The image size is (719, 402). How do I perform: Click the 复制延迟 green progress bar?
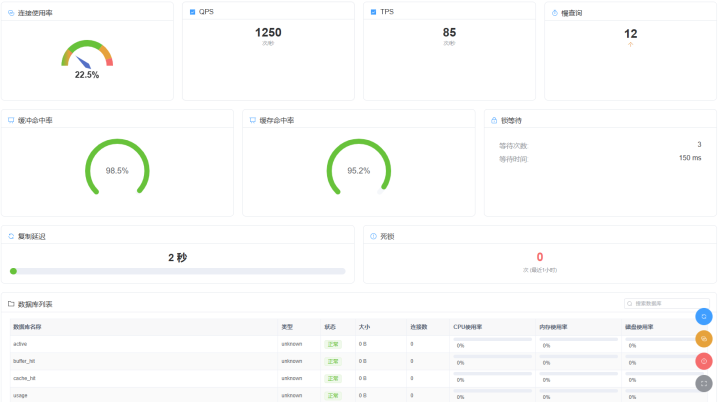177,271
